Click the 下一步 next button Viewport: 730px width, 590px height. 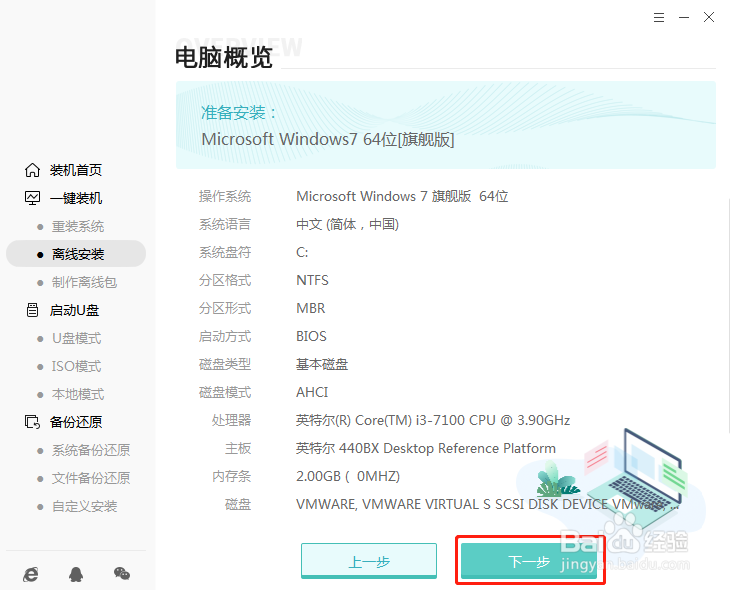[x=529, y=561]
